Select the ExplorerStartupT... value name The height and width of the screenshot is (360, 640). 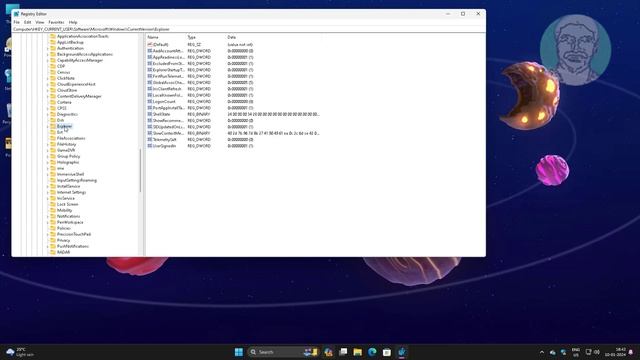pos(169,70)
